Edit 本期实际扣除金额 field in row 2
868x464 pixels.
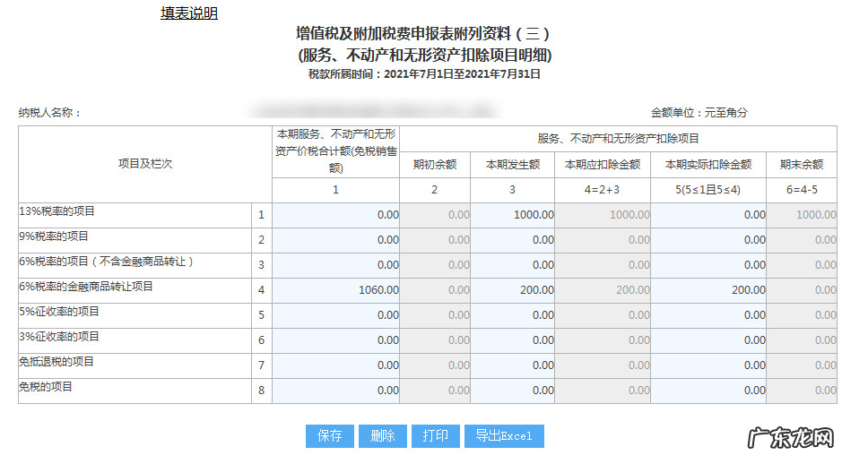[x=708, y=240]
